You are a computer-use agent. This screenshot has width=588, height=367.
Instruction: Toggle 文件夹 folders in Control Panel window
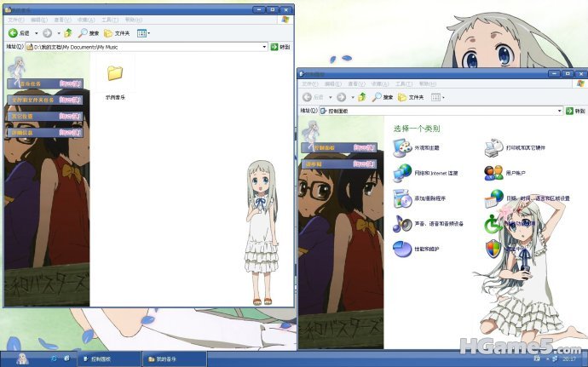point(411,97)
